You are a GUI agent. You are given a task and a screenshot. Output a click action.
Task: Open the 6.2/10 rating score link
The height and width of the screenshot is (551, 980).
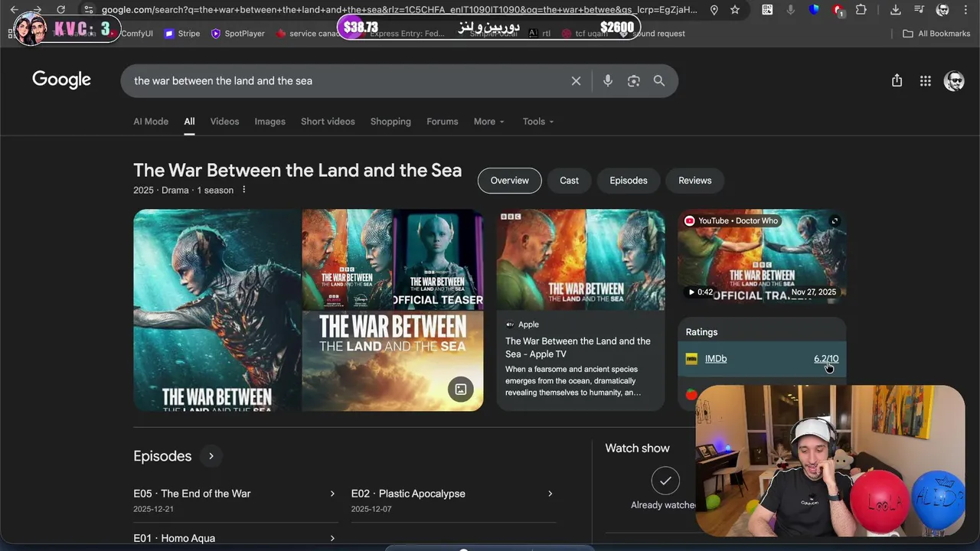coord(826,359)
